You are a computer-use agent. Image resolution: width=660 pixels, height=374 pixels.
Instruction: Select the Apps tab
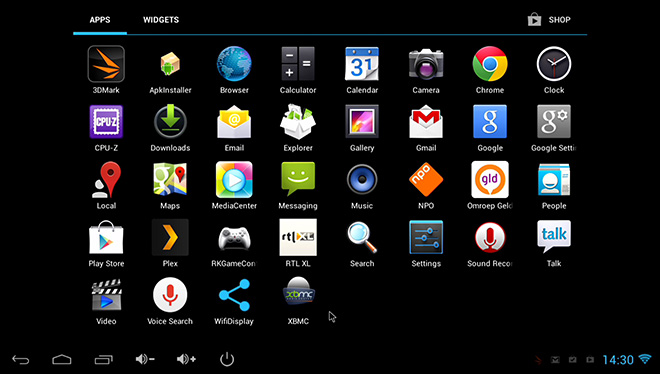tap(100, 20)
